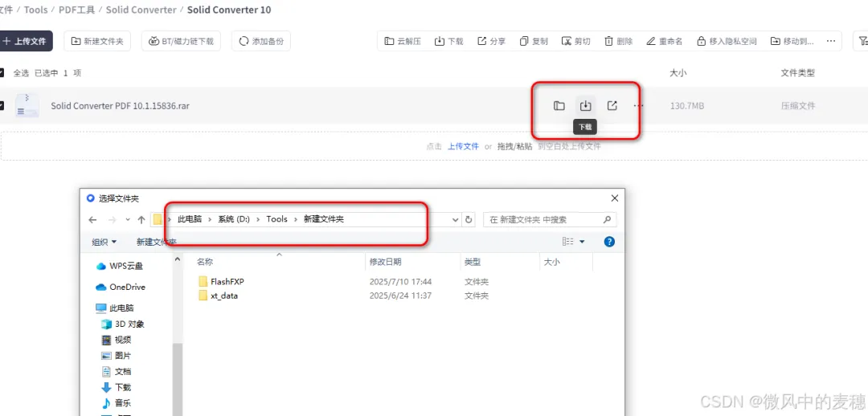Select OneDrive in the navigation pane
This screenshot has width=868, height=416.
click(x=120, y=288)
